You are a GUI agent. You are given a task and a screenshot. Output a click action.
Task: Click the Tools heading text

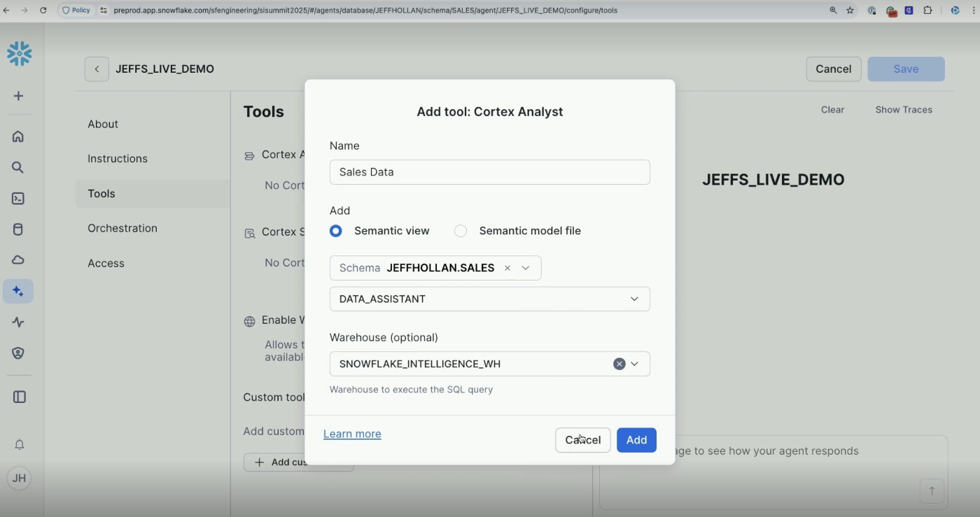click(264, 112)
